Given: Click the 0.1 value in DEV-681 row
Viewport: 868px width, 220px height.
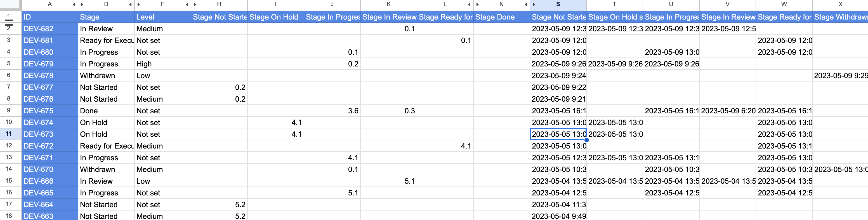Looking at the screenshot, I should [x=445, y=40].
